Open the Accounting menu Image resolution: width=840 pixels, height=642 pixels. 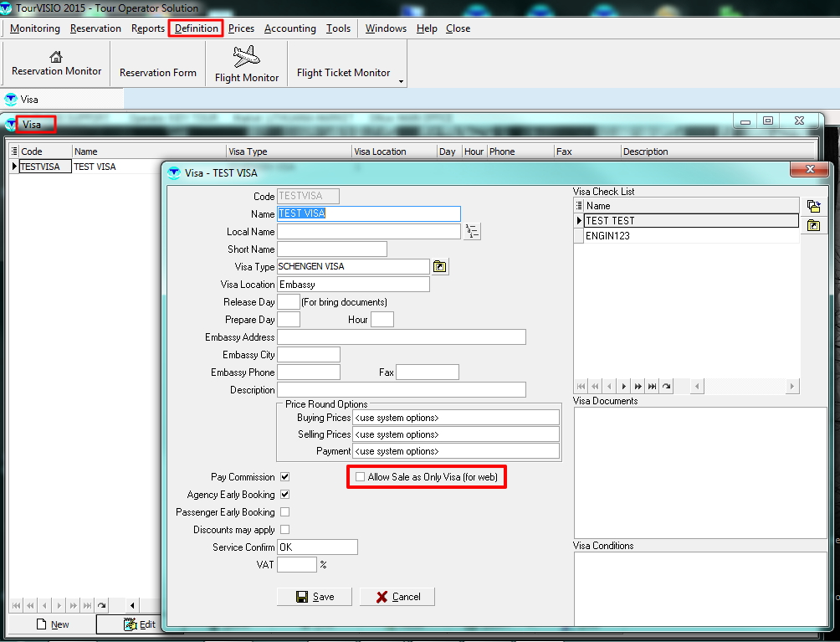point(289,28)
